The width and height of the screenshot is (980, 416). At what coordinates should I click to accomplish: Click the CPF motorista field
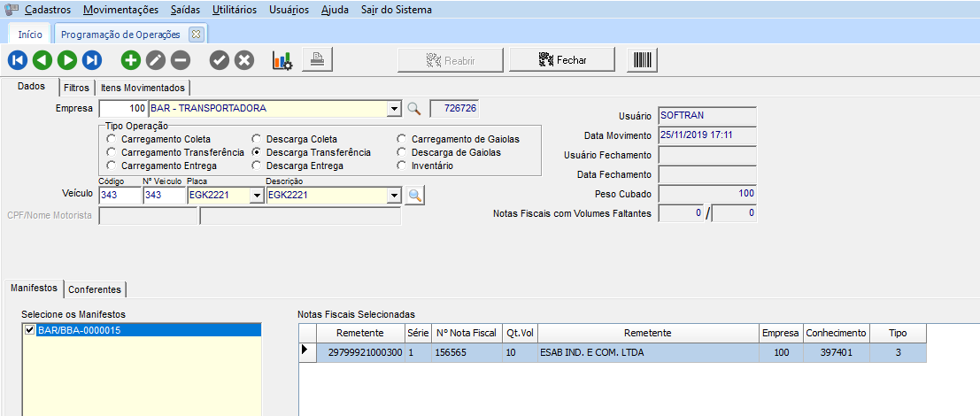click(x=148, y=216)
